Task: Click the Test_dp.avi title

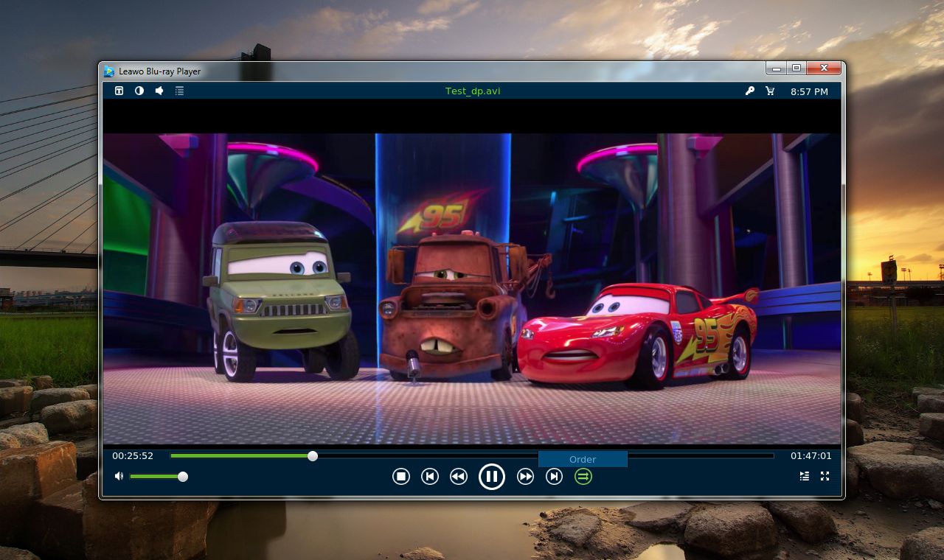Action: [473, 91]
